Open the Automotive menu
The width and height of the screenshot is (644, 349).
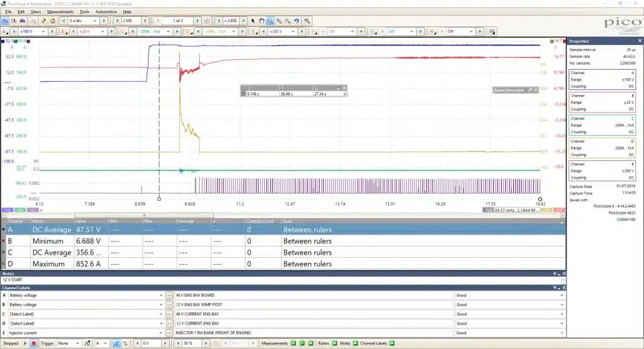click(106, 12)
